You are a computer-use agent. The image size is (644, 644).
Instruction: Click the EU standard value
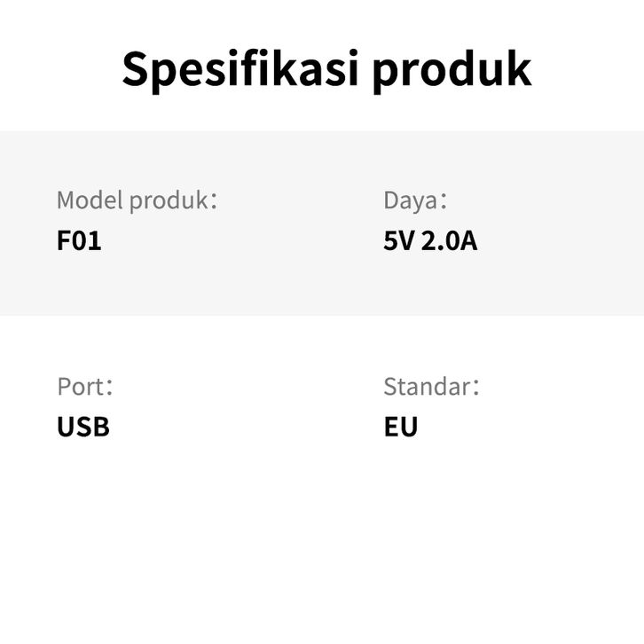pyautogui.click(x=400, y=427)
